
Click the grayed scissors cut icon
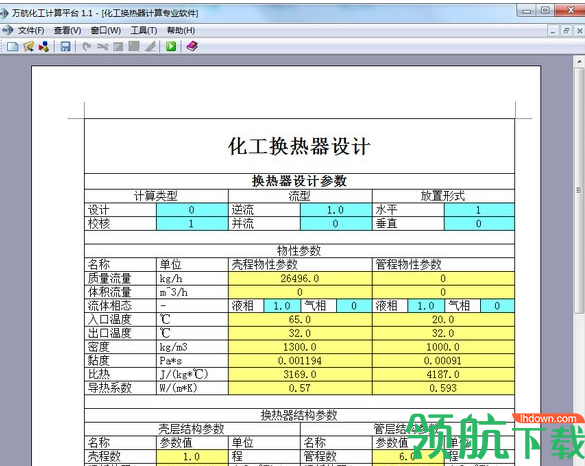point(103,47)
